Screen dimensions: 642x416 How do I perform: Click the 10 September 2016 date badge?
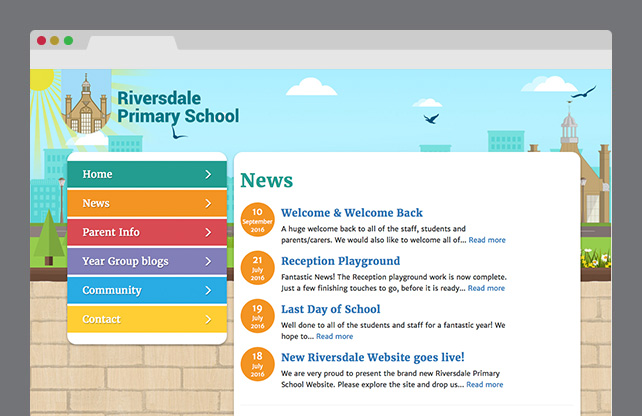[x=258, y=220]
